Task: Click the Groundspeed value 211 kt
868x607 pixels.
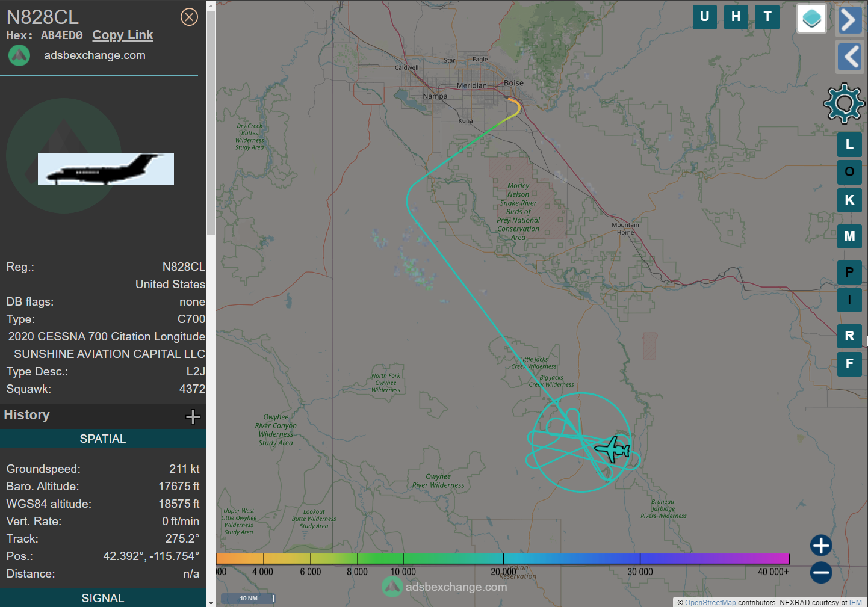Action: click(x=184, y=469)
